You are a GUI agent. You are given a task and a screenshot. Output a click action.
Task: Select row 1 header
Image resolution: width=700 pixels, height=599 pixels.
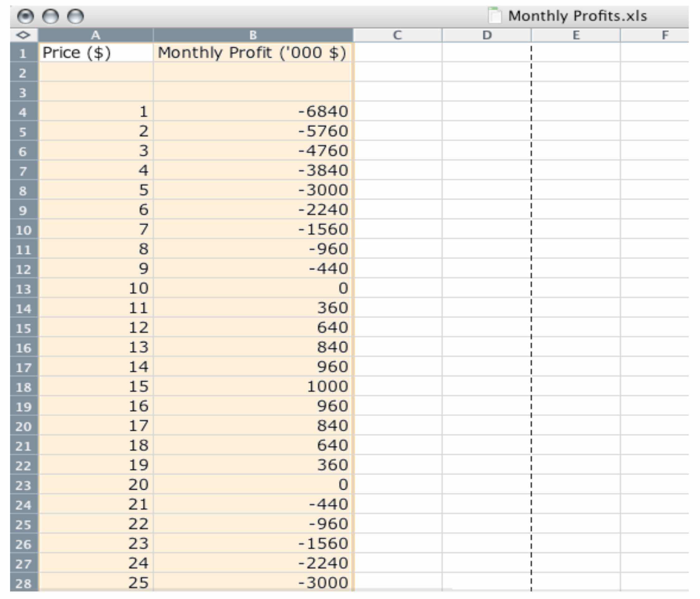[x=23, y=53]
